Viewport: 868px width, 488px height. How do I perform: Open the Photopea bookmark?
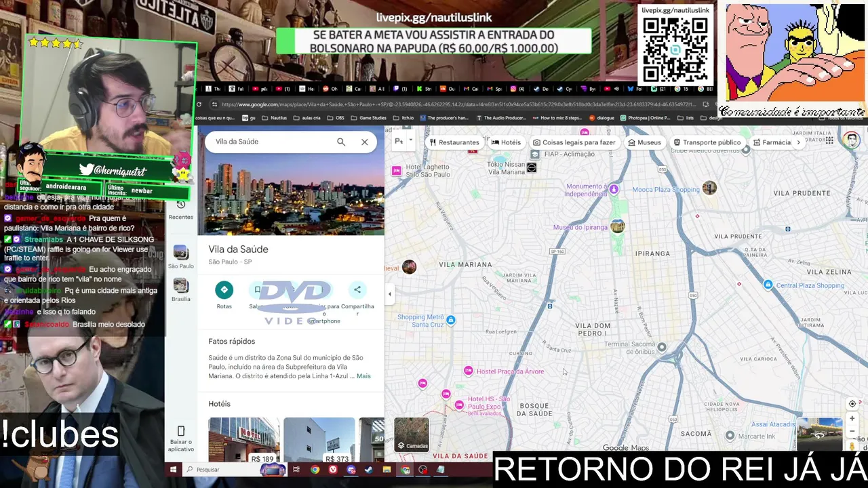[644, 118]
